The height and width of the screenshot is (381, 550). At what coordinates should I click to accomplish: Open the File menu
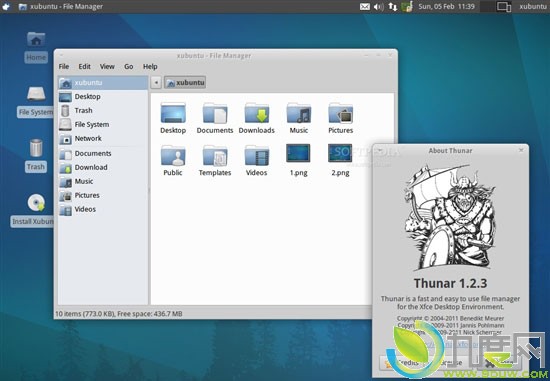point(64,67)
